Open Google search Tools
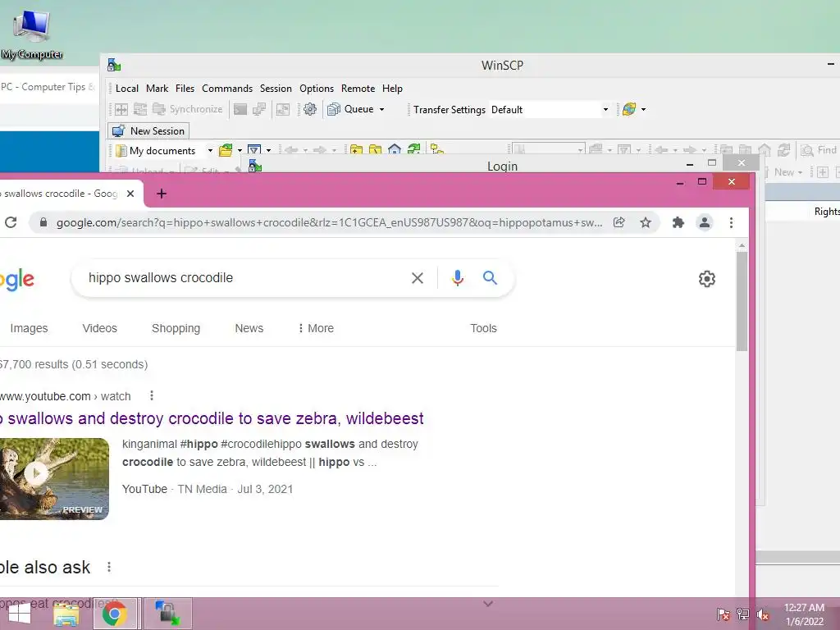The height and width of the screenshot is (630, 840). (x=483, y=328)
